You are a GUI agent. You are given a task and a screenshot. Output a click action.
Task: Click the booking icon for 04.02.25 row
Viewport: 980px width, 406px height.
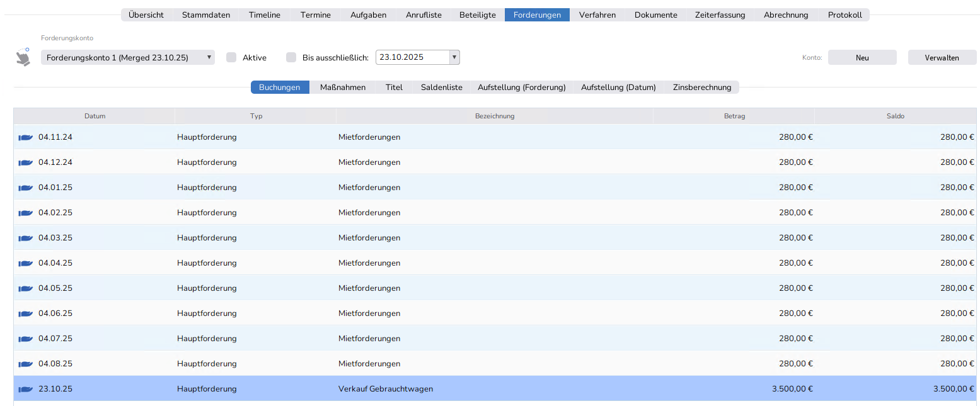tap(25, 213)
